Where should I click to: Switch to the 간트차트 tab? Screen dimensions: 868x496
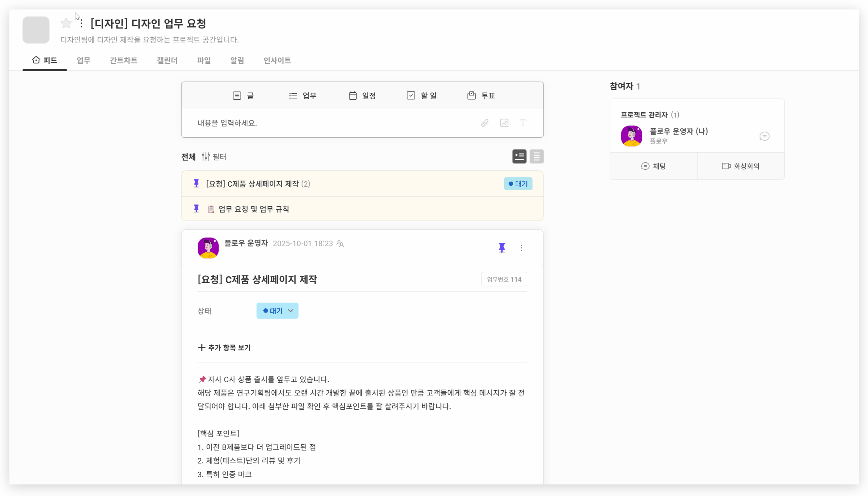tap(123, 60)
